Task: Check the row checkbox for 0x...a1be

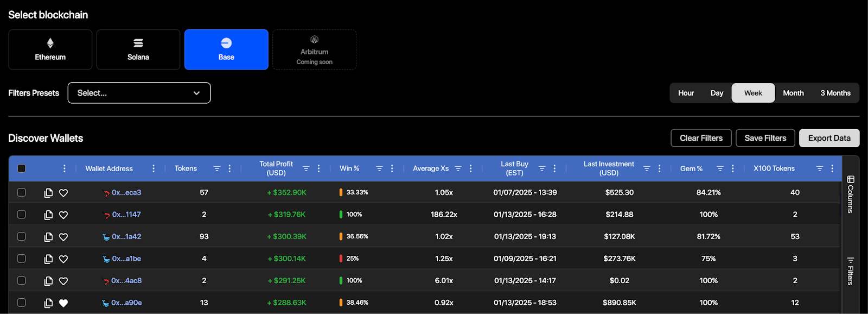Action: pos(22,259)
